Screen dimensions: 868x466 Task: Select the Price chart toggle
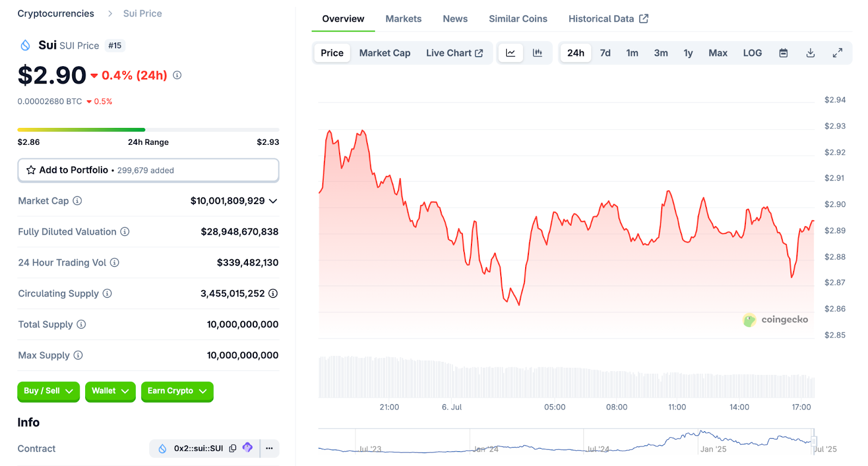tap(332, 53)
